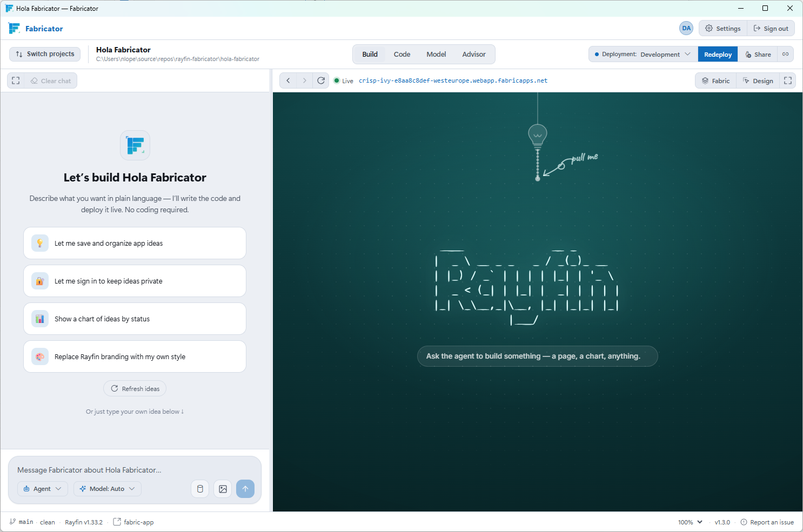This screenshot has height=532, width=803.
Task: Click the Redeploy button
Action: (718, 55)
